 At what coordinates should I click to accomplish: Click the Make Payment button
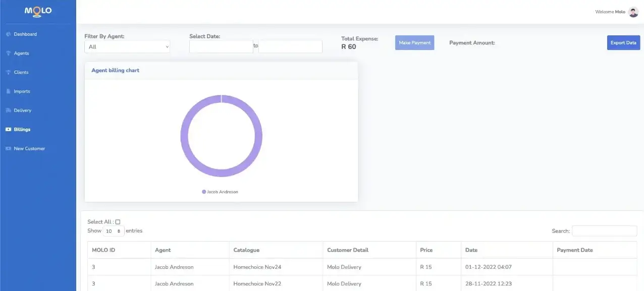pyautogui.click(x=414, y=42)
